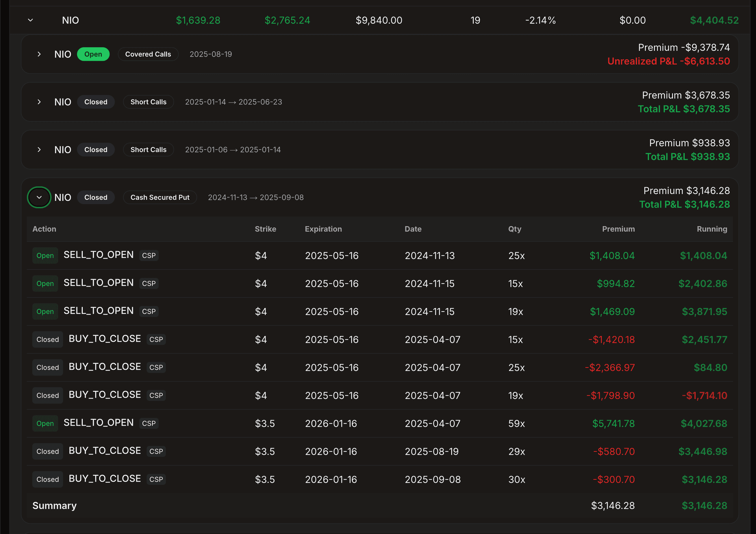Click the Cash Secured Put strategy tag
This screenshot has height=534, width=756.
pos(160,197)
